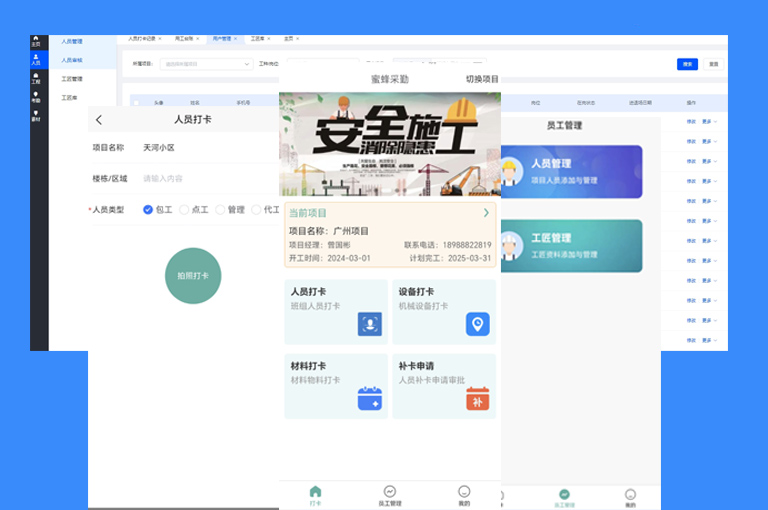Open the 所属项目 dropdown

click(x=207, y=64)
